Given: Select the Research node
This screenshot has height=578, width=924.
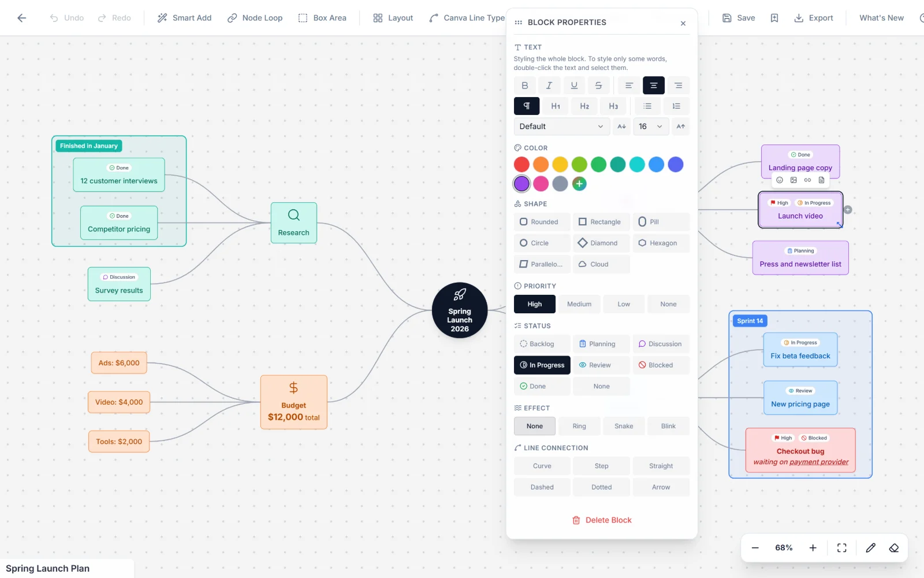Looking at the screenshot, I should click(x=294, y=223).
